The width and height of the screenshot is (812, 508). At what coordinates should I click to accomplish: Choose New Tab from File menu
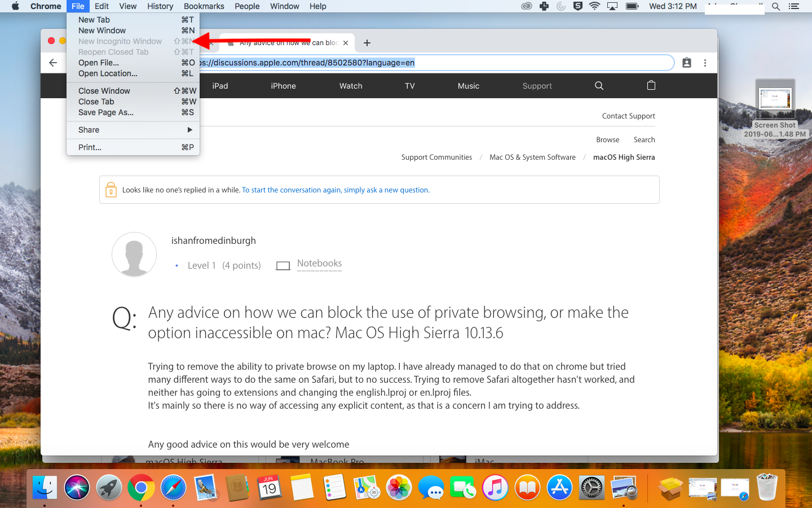coord(133,20)
